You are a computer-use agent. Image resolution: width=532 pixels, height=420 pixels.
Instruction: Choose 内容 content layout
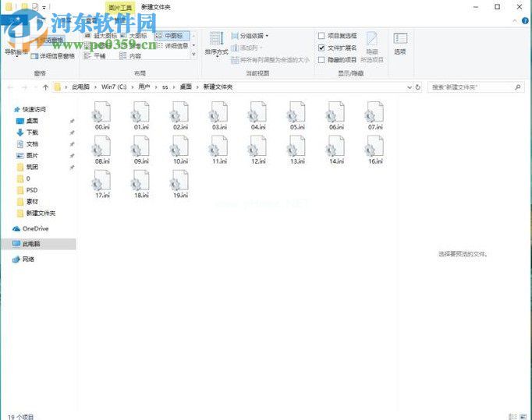click(130, 56)
